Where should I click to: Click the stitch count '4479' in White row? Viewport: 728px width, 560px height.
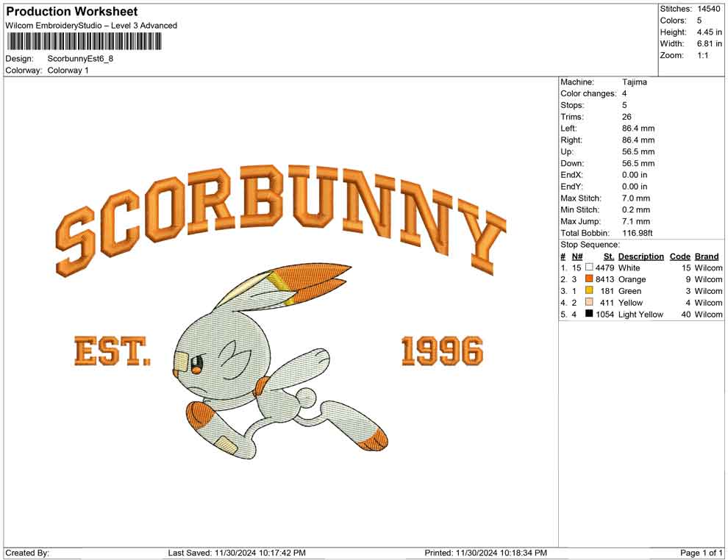[605, 268]
